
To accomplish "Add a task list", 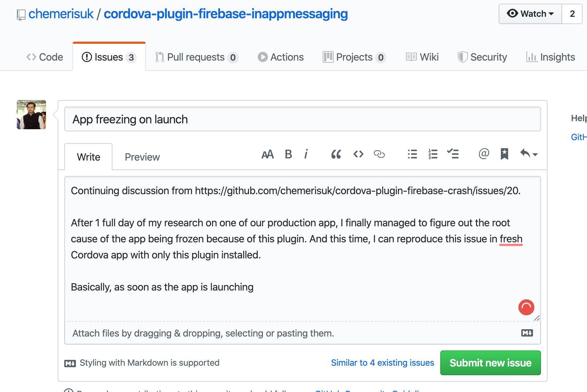I will point(453,154).
